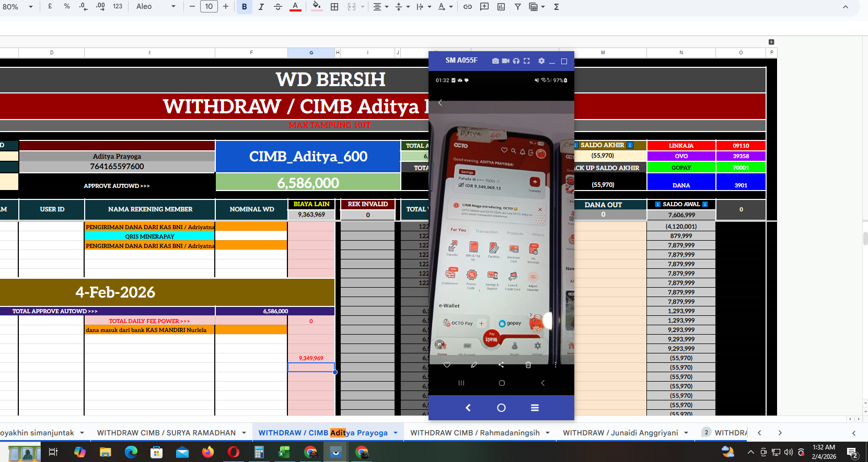Insert a chart
The height and width of the screenshot is (462, 868).
pyautogui.click(x=501, y=7)
